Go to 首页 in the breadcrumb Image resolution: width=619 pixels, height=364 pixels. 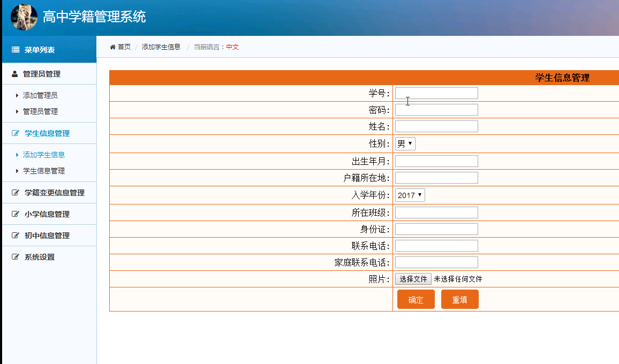(124, 47)
